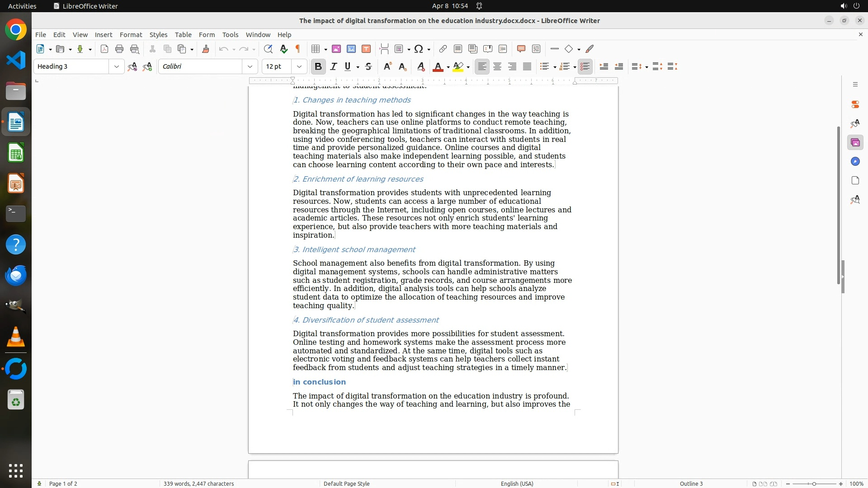Expand the paragraph style dropdown
The image size is (868, 488).
[117, 67]
